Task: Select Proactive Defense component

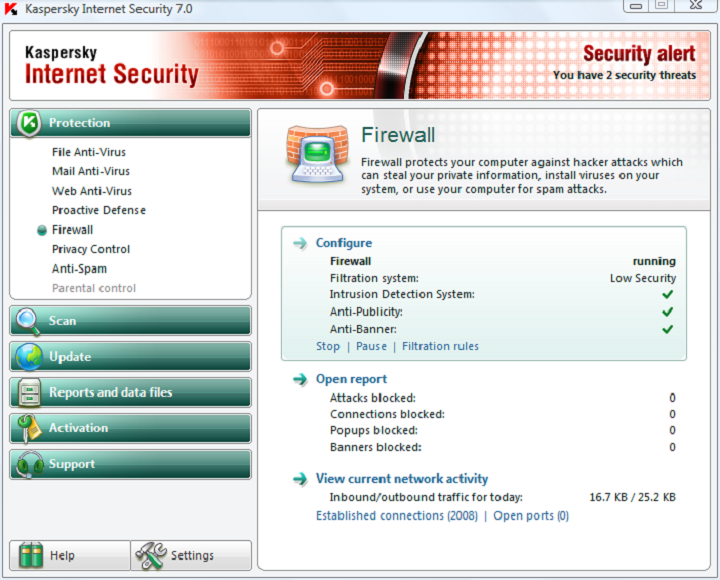Action: 99,210
